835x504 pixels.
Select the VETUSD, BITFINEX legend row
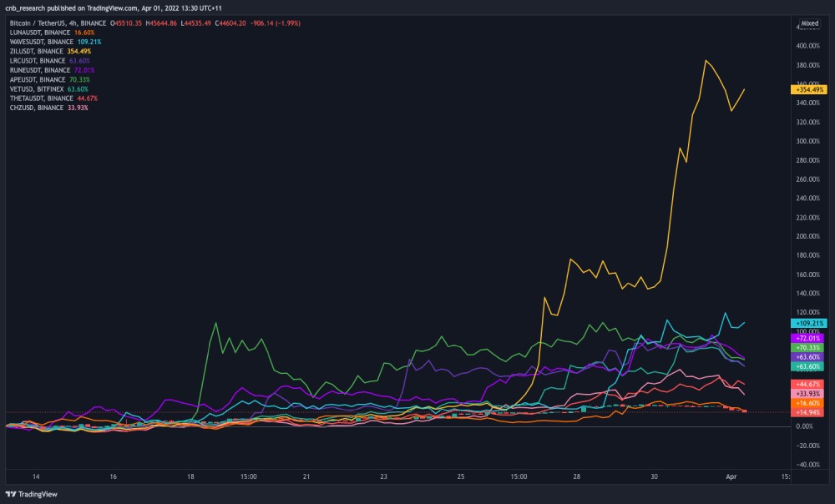[49, 89]
